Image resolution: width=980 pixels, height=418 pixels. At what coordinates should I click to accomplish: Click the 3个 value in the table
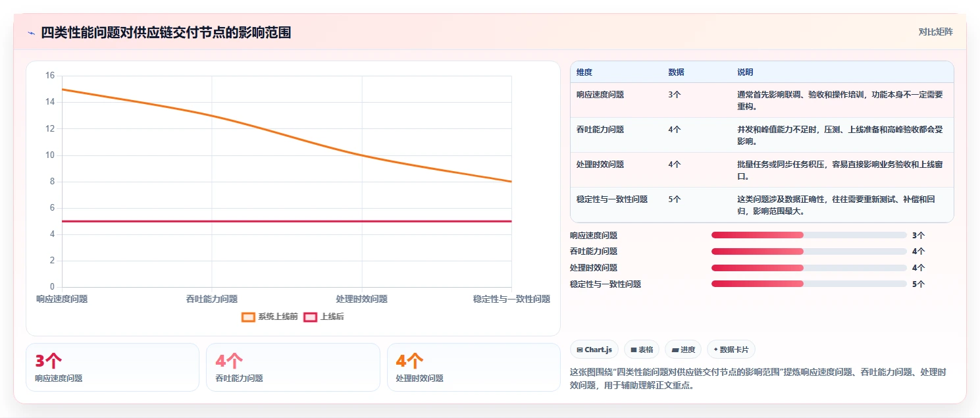pyautogui.click(x=675, y=95)
